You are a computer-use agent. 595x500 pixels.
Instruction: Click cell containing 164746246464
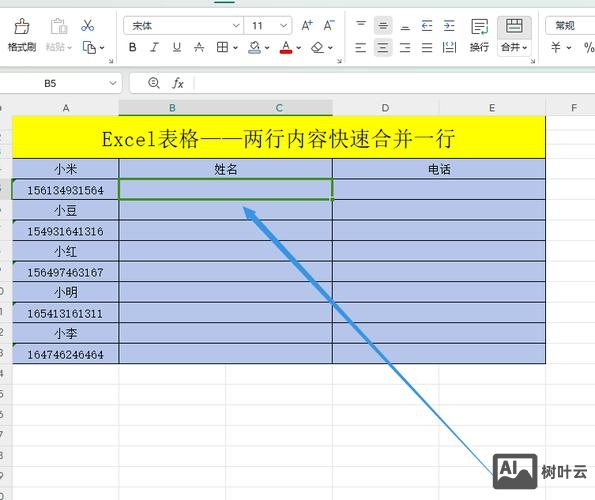[x=66, y=354]
